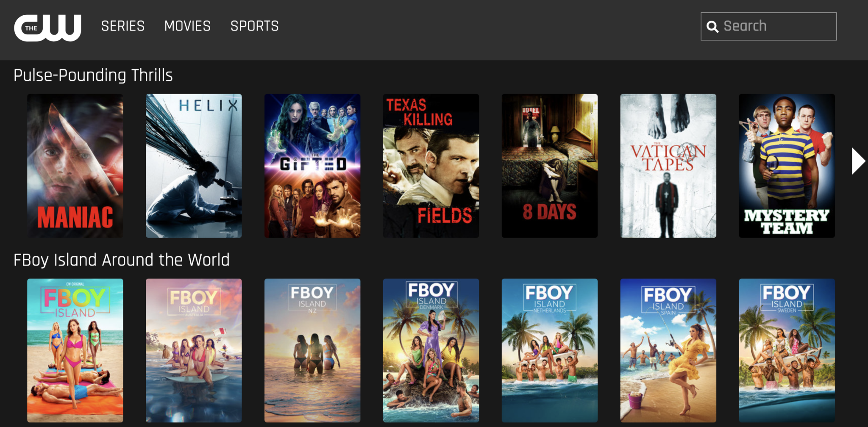
Task: Choose FBoy Island Denmark
Action: (x=431, y=350)
